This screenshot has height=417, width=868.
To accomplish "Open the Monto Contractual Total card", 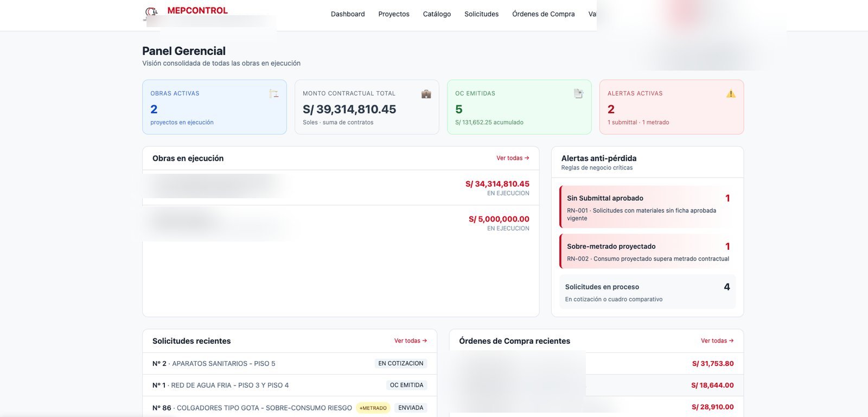I will pos(367,107).
